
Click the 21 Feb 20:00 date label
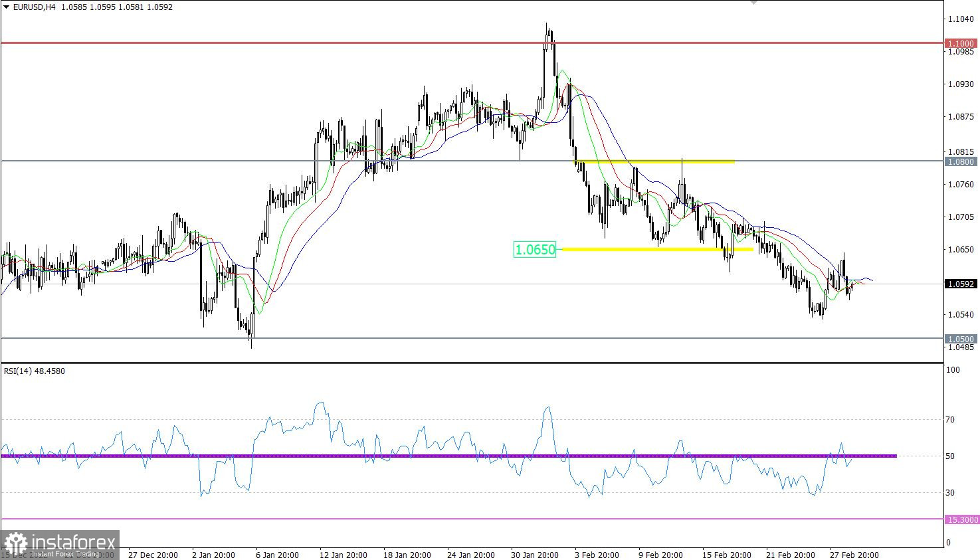pyautogui.click(x=791, y=555)
